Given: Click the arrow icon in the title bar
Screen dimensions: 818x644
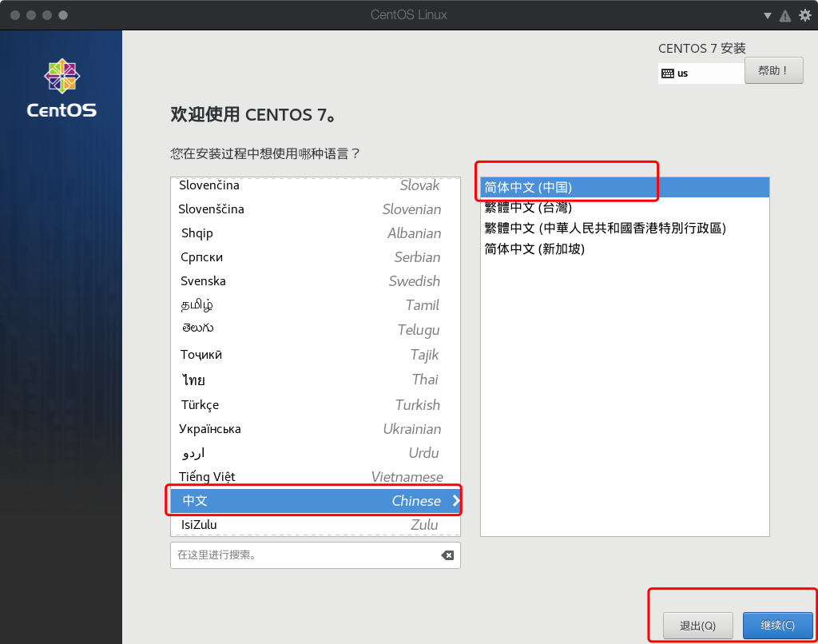Looking at the screenshot, I should (x=768, y=14).
